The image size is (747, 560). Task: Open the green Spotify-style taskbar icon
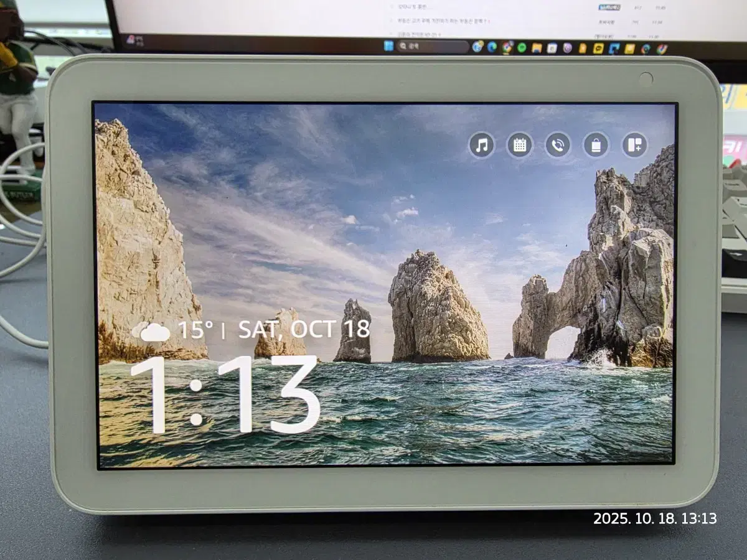click(522, 47)
